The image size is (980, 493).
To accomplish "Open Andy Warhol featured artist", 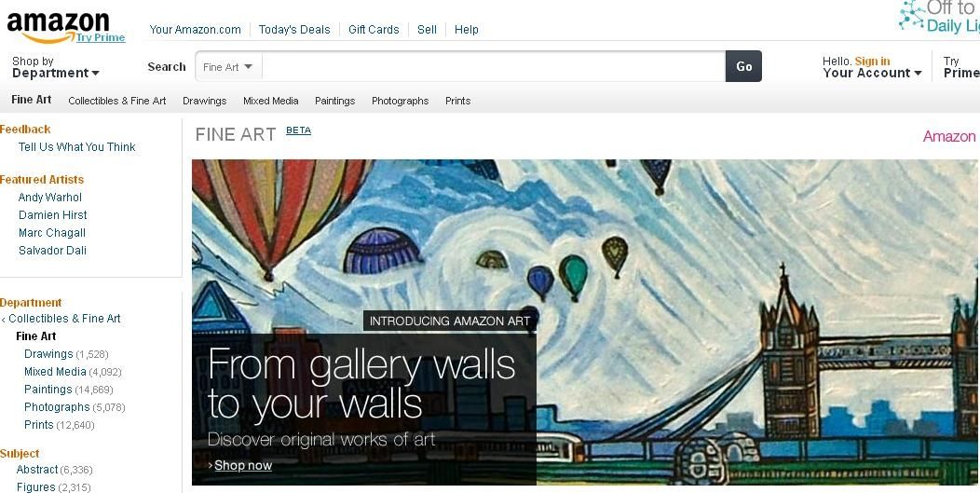I will (x=50, y=197).
